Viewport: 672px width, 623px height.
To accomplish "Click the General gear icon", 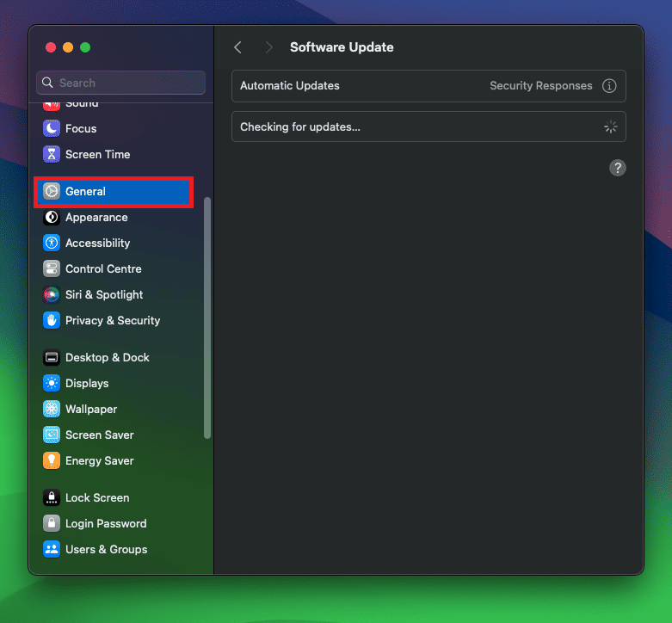I will click(52, 191).
